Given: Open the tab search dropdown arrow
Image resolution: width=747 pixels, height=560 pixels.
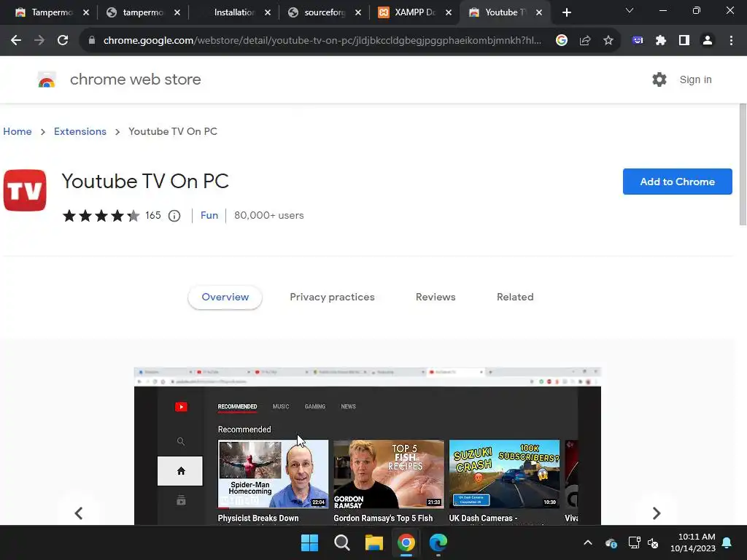Looking at the screenshot, I should [630, 10].
